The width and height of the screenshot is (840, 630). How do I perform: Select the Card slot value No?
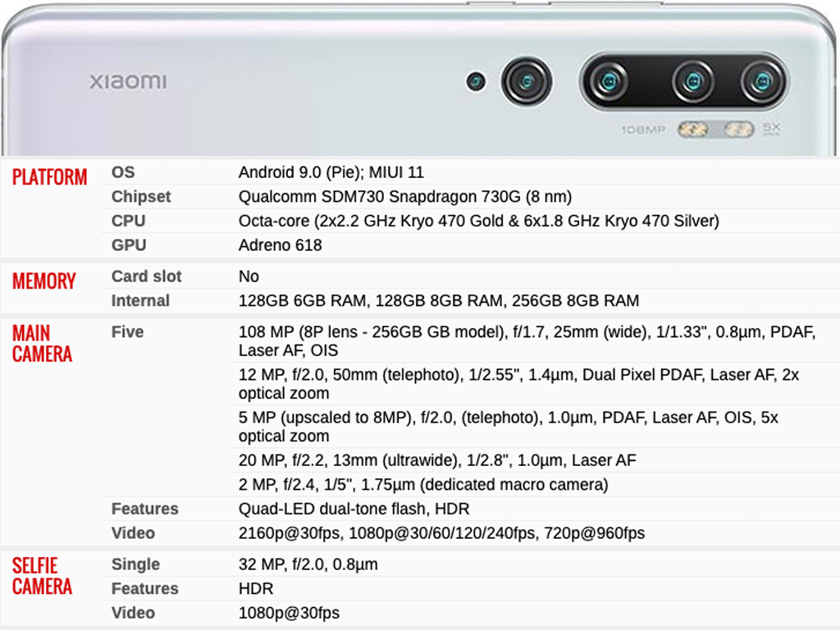coord(249,276)
